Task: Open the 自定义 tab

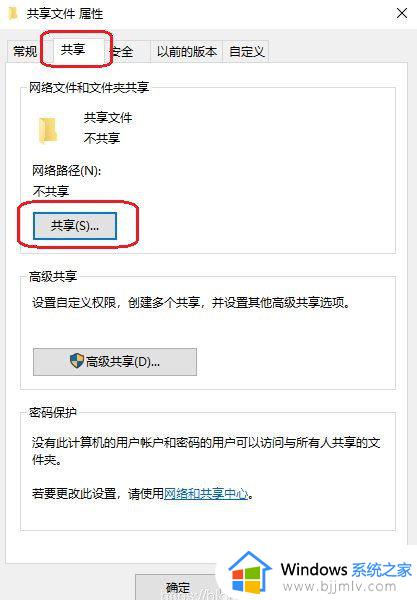Action: pos(246,51)
